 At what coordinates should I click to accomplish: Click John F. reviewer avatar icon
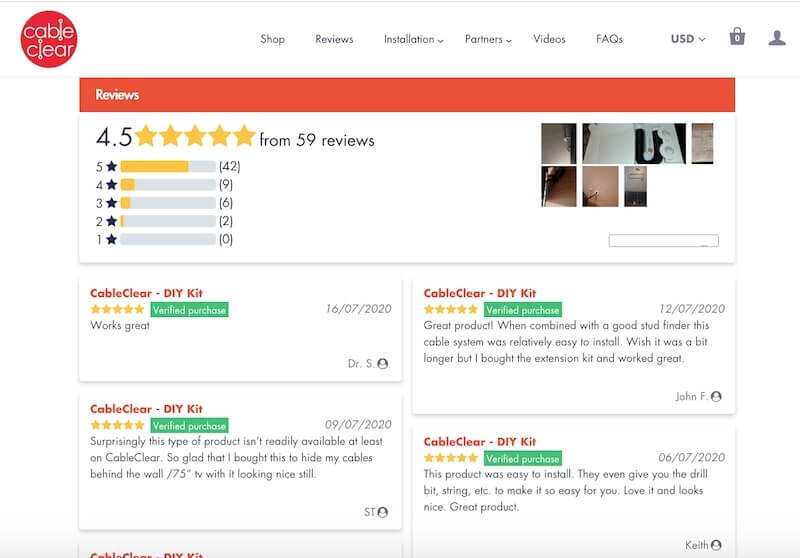[x=716, y=396]
